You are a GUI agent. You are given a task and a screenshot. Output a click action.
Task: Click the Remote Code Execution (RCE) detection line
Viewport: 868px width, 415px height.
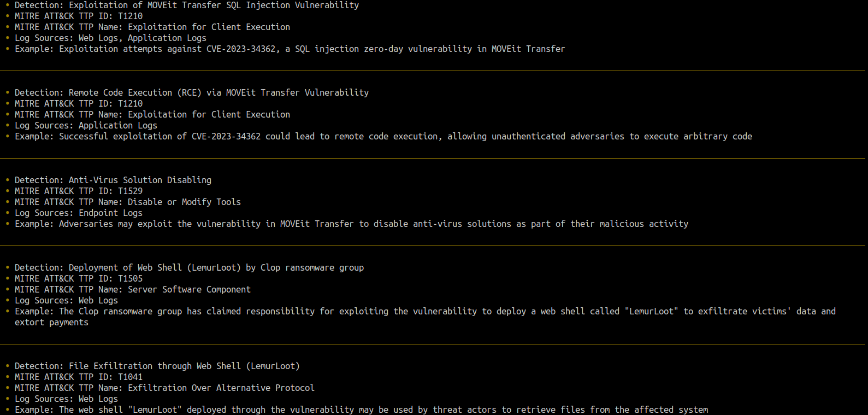191,93
